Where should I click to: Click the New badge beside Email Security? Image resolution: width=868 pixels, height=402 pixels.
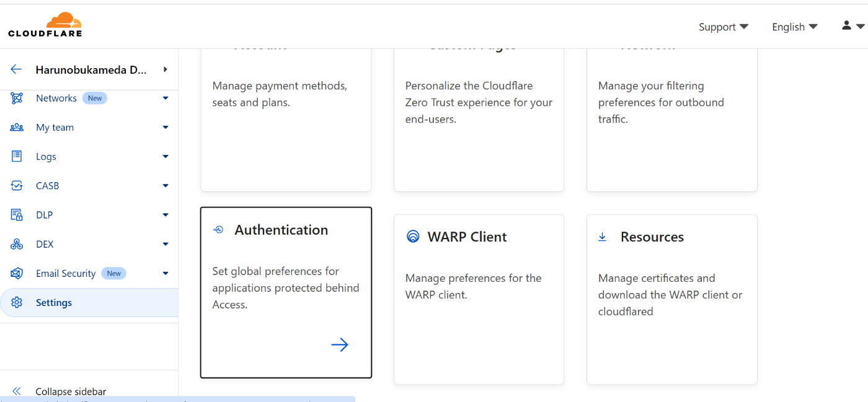(114, 273)
